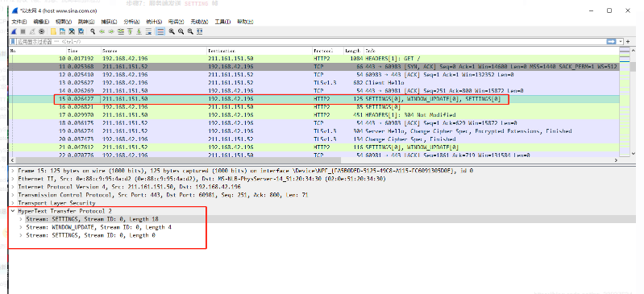Open the 统计(S) menu
Viewport: 644px width, 294px height.
pyautogui.click(x=154, y=22)
